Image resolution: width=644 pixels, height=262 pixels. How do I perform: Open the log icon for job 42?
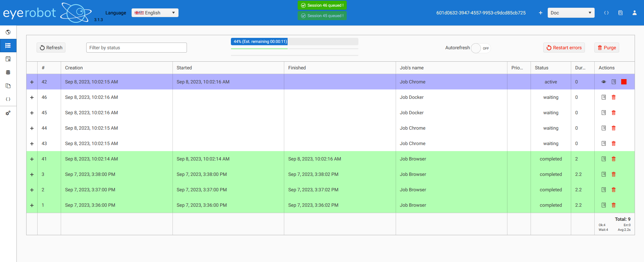coord(614,82)
